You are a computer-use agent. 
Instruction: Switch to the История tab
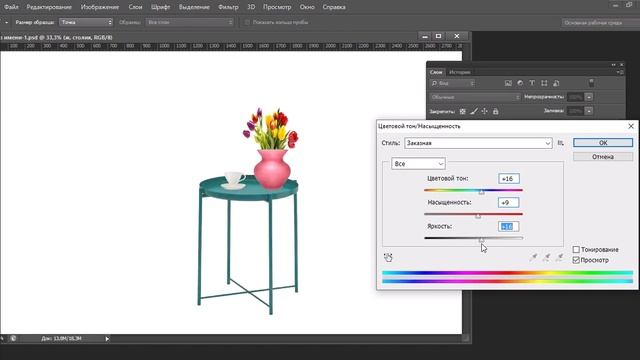[460, 72]
